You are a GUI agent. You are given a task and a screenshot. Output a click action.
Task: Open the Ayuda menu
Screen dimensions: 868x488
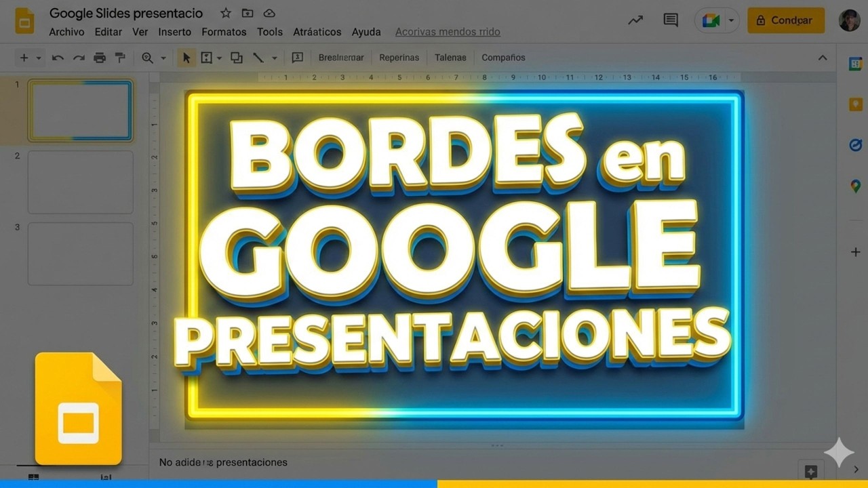(x=366, y=32)
